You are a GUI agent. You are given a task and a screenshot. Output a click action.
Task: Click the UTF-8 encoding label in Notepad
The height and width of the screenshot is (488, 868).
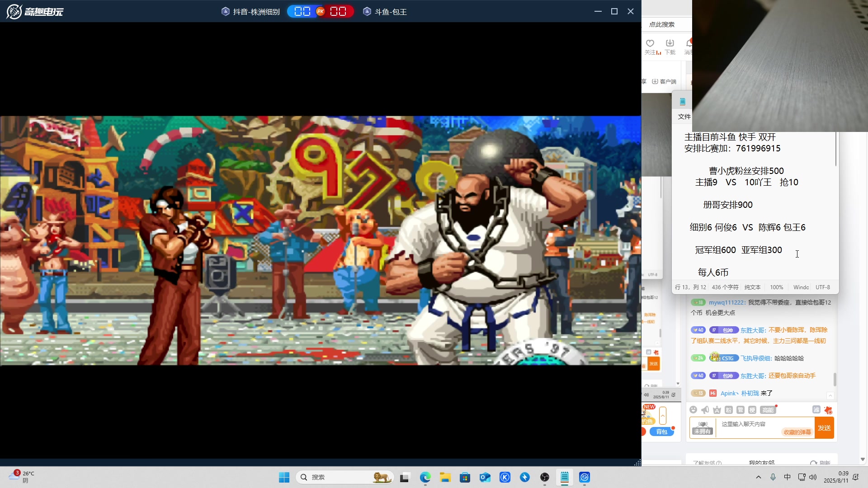click(822, 287)
